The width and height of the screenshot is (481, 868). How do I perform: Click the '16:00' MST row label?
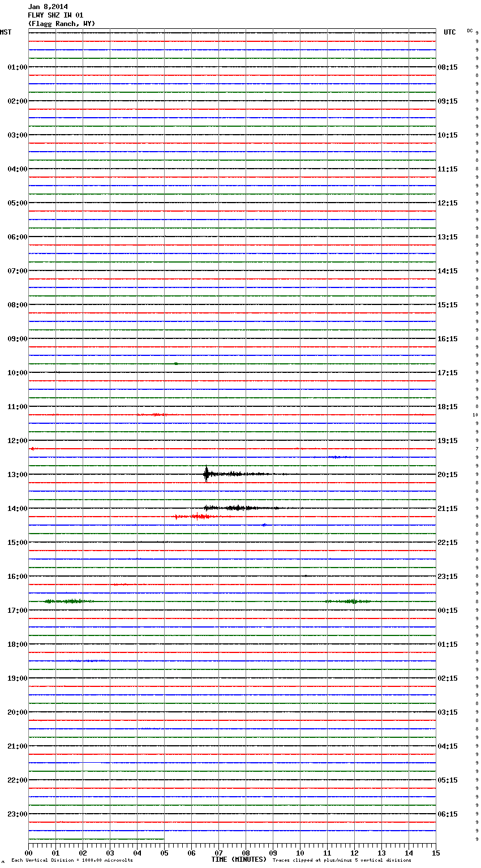(x=18, y=577)
